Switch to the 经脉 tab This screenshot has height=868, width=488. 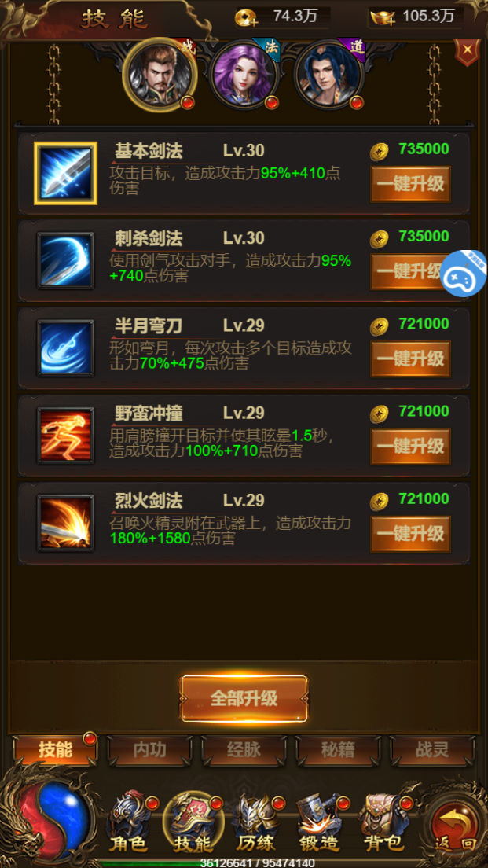pos(244,750)
